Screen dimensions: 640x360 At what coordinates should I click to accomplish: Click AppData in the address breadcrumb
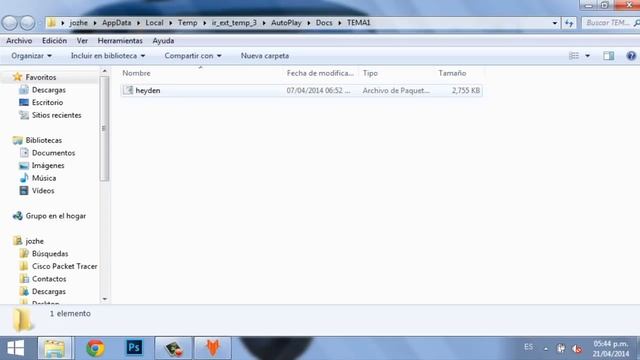[x=116, y=23]
